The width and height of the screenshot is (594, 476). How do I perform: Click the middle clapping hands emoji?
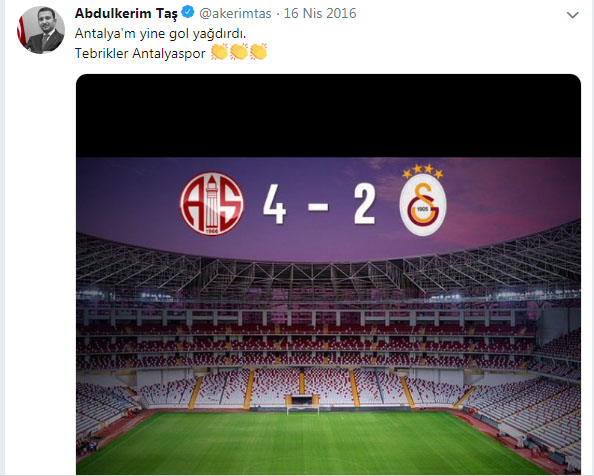(239, 52)
